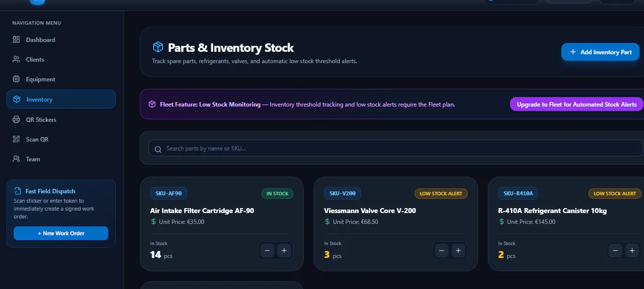Click the 14 pcs stock count
Screen dimensions: 644x289
pos(161,255)
